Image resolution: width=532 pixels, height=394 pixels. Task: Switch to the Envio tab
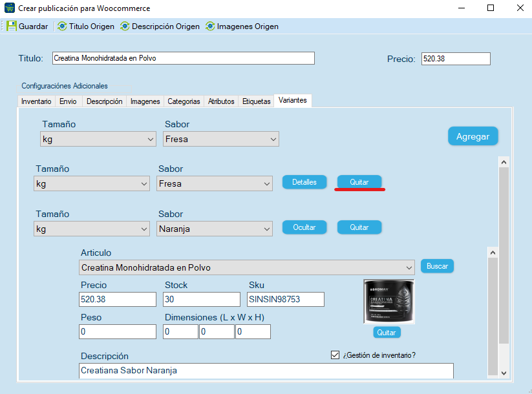[x=68, y=101]
